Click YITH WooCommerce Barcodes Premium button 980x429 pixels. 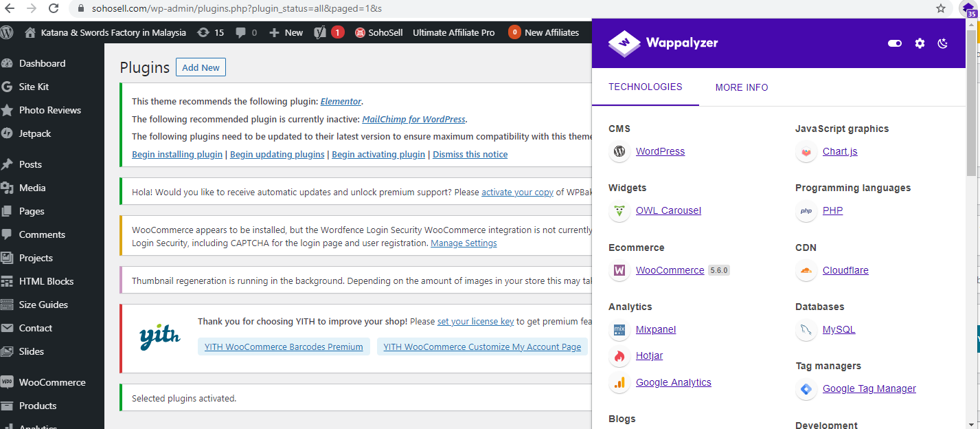tap(284, 346)
